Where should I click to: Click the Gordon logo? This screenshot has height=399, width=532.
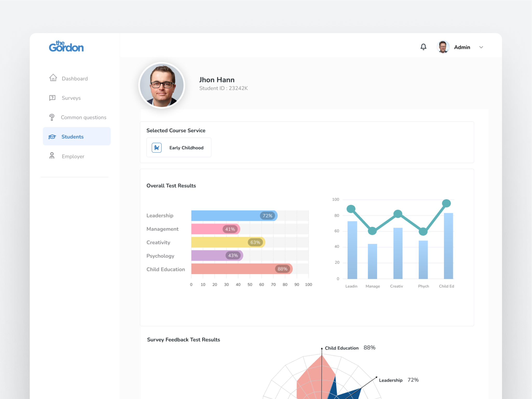point(66,46)
